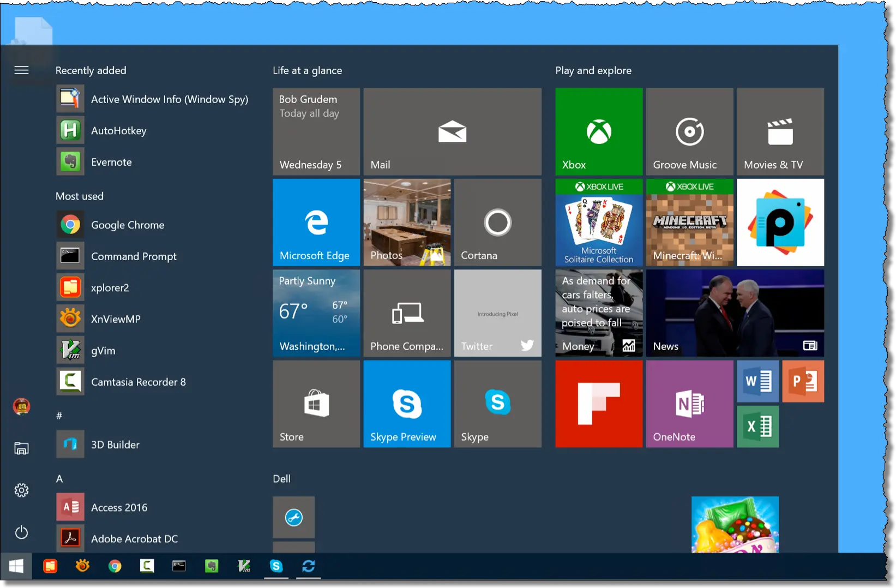Open the Dell support tile

pyautogui.click(x=293, y=517)
